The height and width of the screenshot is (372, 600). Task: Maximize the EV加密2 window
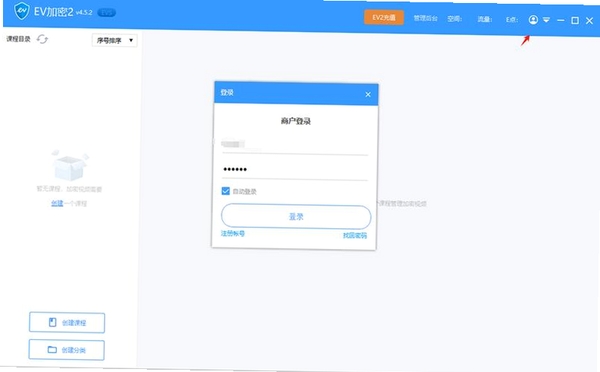(575, 20)
